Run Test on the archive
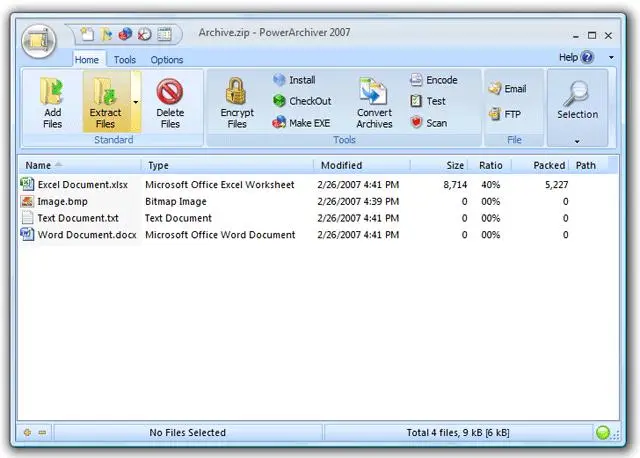Screen dimensions: 640x458 point(427,101)
